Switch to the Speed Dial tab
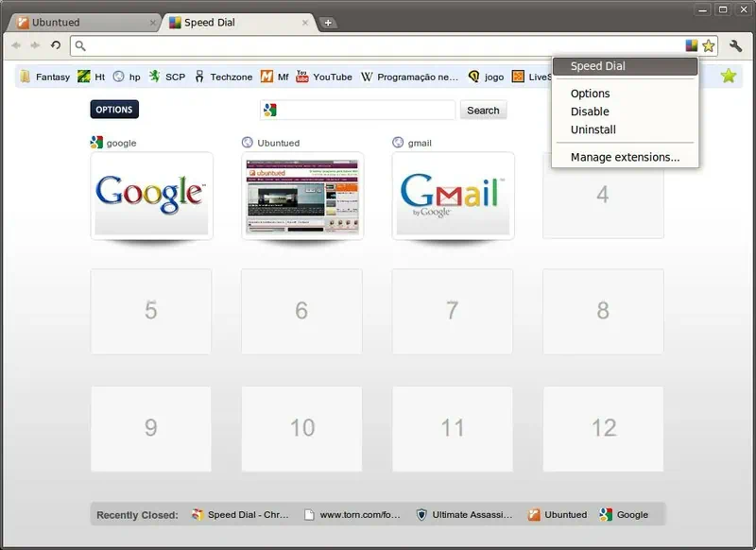The height and width of the screenshot is (550, 756). click(x=239, y=23)
